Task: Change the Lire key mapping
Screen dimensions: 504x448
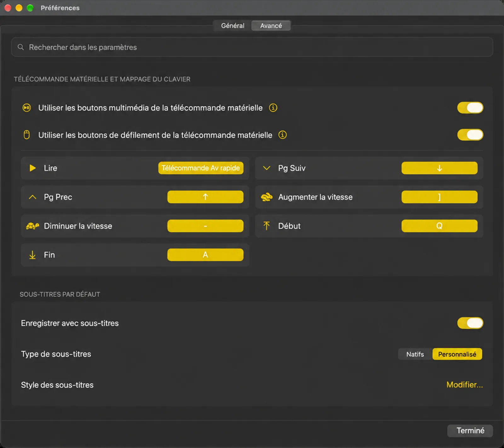Action: (x=201, y=168)
